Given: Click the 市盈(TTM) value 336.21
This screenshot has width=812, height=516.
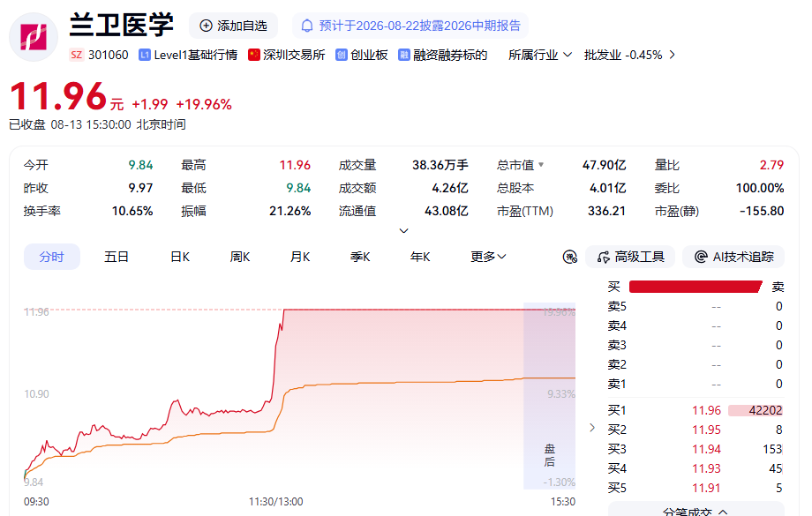Looking at the screenshot, I should coord(606,211).
